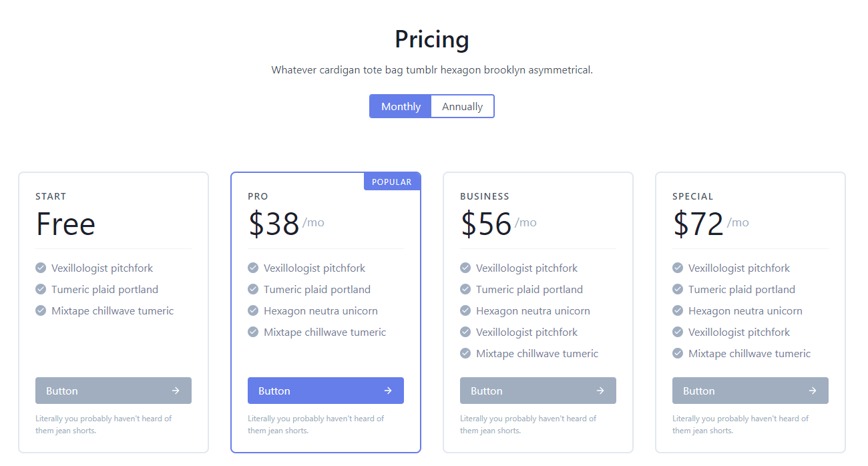
Task: Click the POPULAR badge on Pro card
Action: pyautogui.click(x=392, y=182)
